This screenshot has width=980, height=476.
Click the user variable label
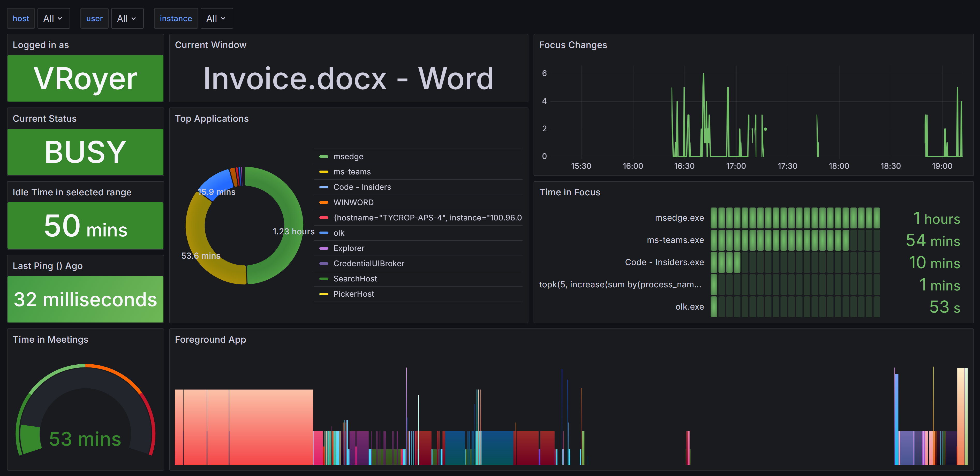94,18
